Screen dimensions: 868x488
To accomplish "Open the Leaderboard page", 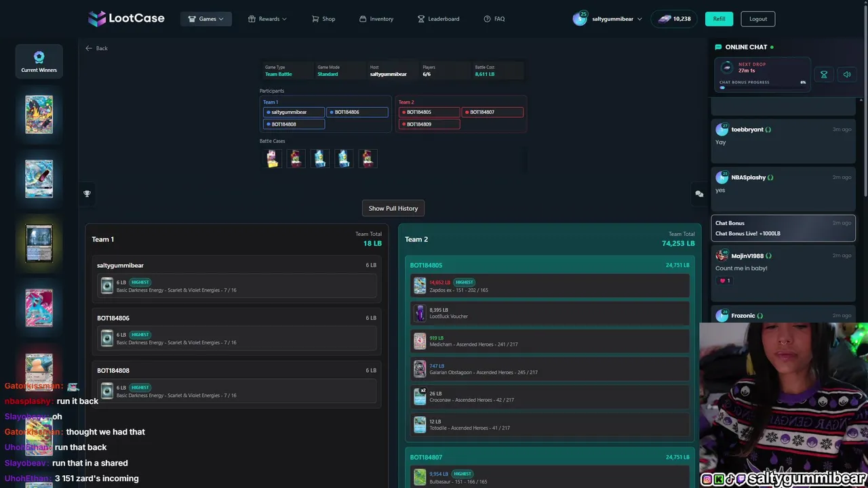I will pyautogui.click(x=438, y=19).
